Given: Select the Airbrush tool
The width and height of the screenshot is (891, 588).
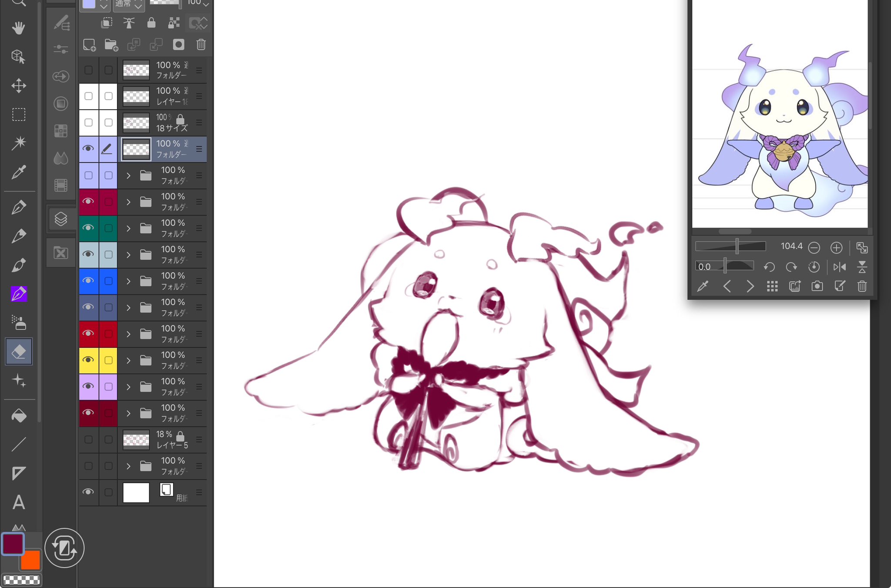Looking at the screenshot, I should point(19,323).
